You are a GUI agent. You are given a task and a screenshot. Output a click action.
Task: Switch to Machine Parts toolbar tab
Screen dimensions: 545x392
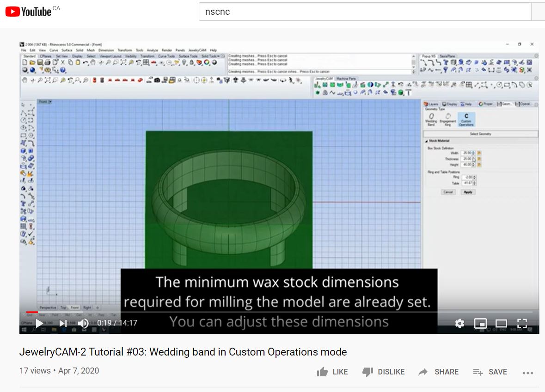(x=346, y=79)
